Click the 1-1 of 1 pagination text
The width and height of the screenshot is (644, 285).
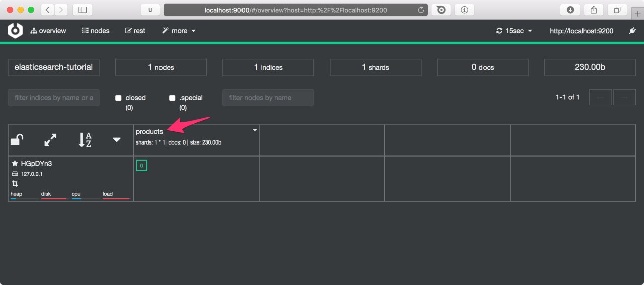[568, 97]
